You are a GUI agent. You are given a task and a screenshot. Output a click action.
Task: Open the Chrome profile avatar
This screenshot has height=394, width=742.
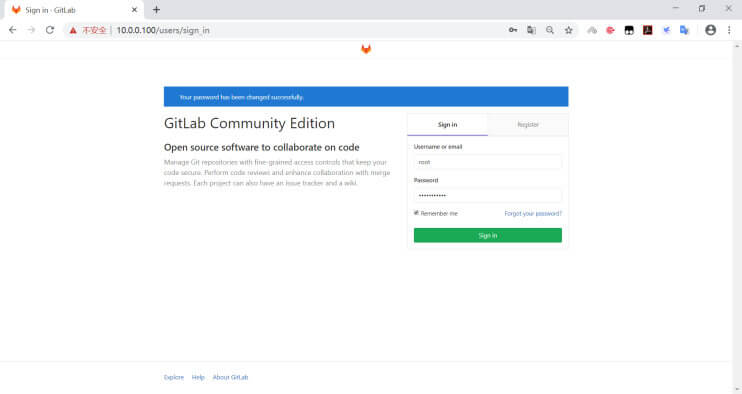coord(710,30)
